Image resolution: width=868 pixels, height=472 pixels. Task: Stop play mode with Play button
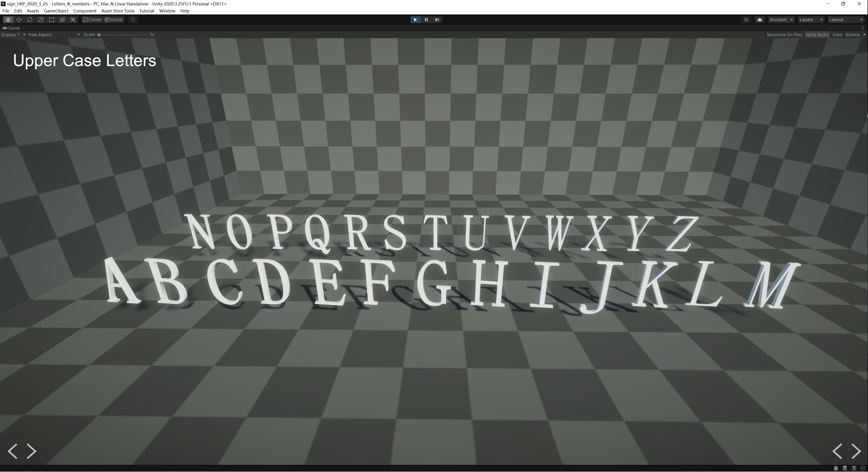click(415, 20)
